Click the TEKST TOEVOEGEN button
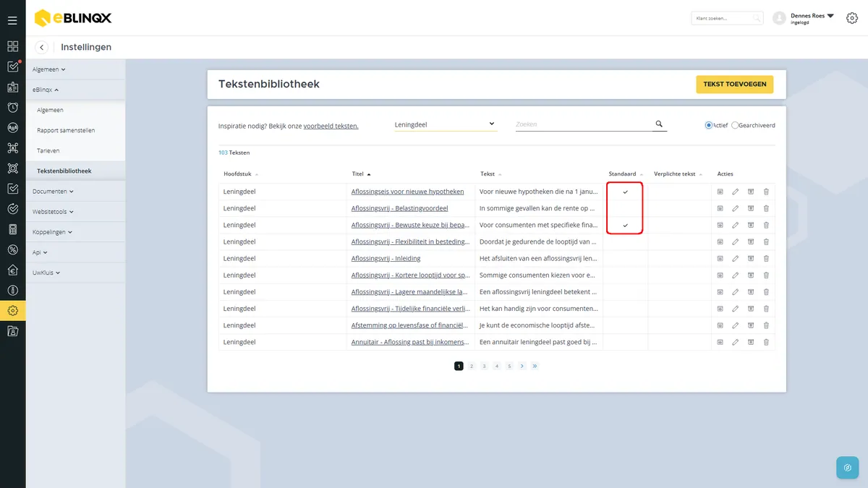This screenshot has width=868, height=488. (x=735, y=85)
